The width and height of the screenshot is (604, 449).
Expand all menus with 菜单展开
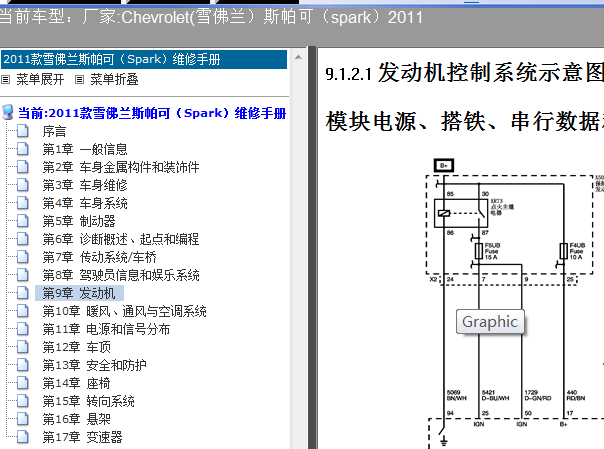[x=40, y=80]
